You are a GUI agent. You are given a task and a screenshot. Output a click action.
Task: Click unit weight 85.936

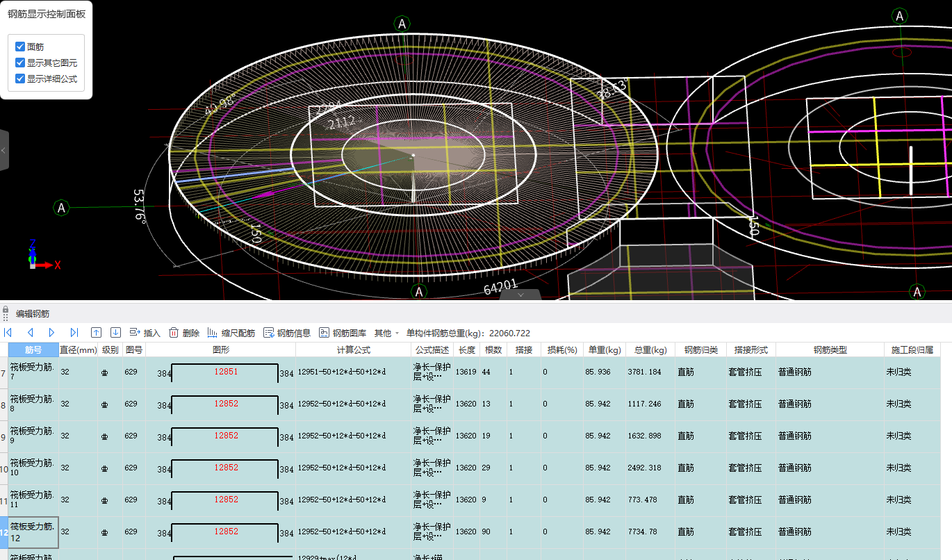click(598, 372)
